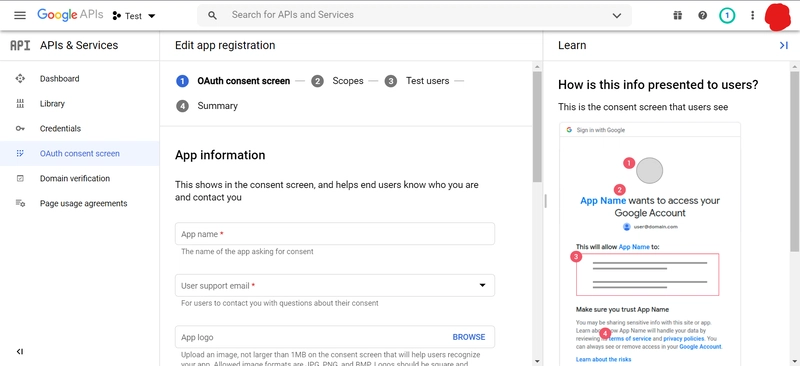Click the Dashboard icon in sidebar
Viewport: 800px width, 366px height.
pos(20,79)
